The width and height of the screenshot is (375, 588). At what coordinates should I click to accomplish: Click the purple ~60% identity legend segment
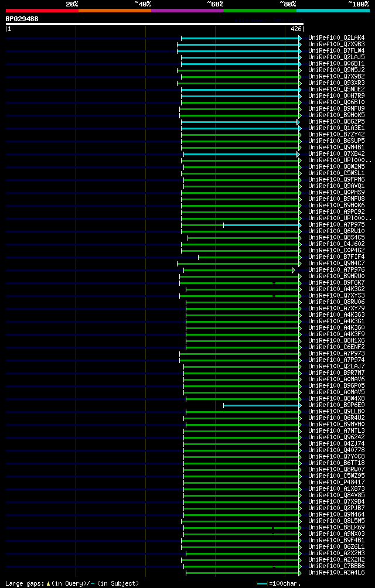187,11
